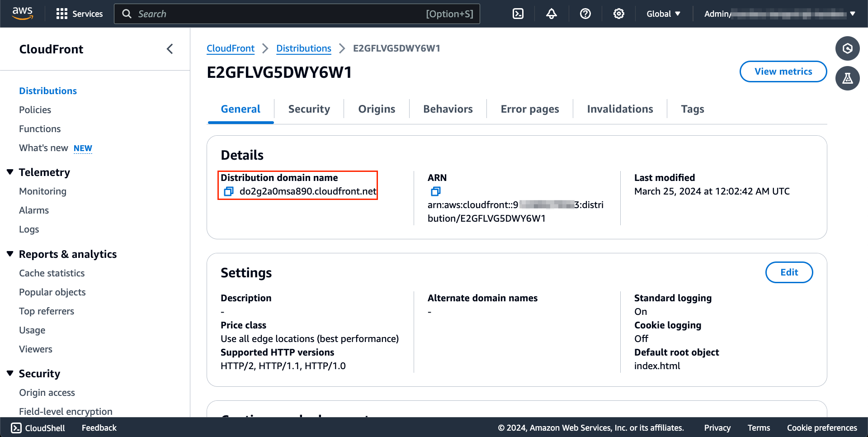Copy the ARN value
The image size is (868, 437).
pos(435,191)
